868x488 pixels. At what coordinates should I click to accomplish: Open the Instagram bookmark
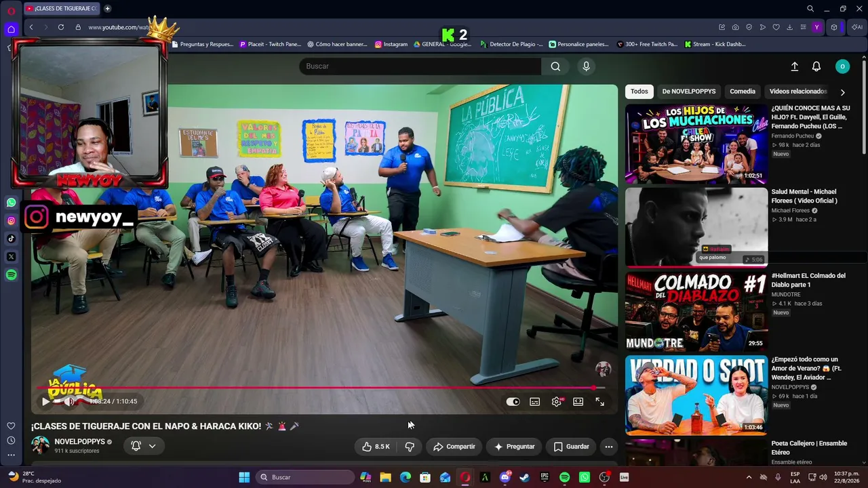[391, 45]
